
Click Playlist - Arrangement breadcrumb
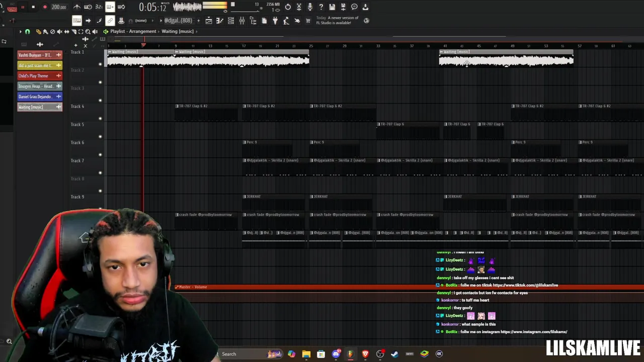pyautogui.click(x=133, y=31)
